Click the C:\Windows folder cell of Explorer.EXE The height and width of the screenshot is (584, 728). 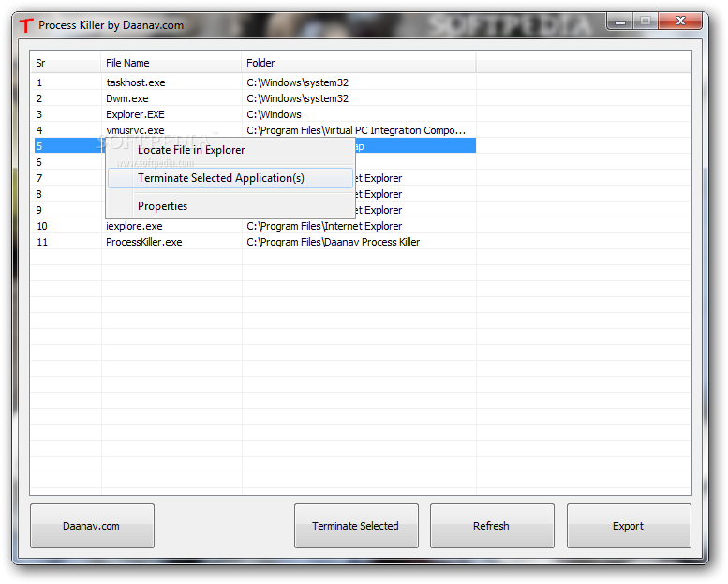274,114
